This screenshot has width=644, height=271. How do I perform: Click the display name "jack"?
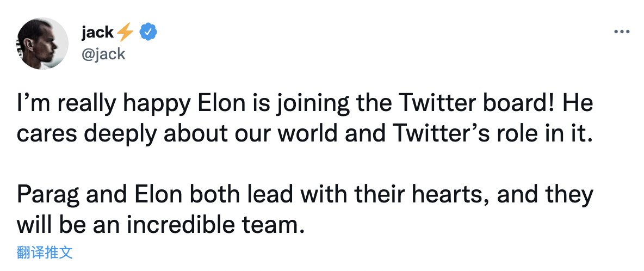pyautogui.click(x=97, y=33)
